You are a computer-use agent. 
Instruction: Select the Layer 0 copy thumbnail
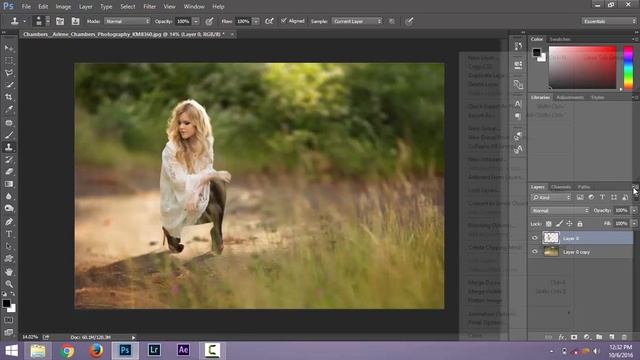tap(551, 252)
